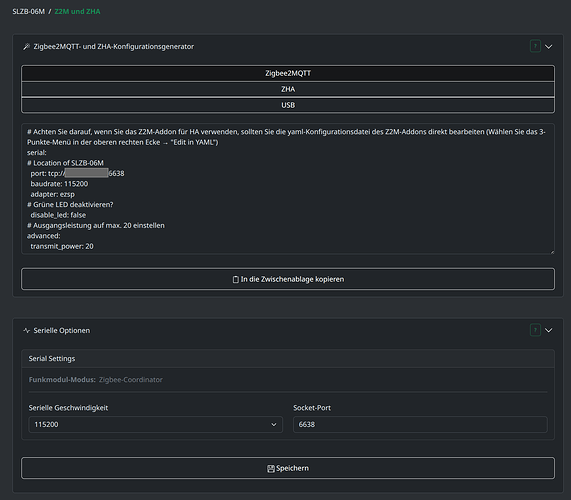Copy configuration with In die Zwischenablage kopieren

(288, 279)
